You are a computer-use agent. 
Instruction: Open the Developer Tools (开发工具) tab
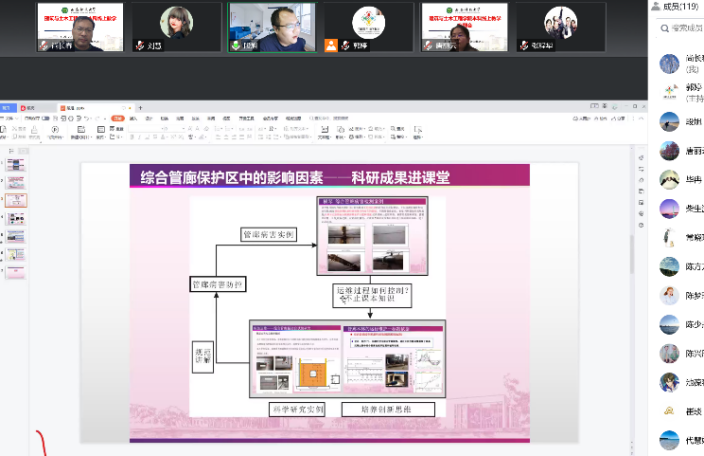[x=246, y=118]
